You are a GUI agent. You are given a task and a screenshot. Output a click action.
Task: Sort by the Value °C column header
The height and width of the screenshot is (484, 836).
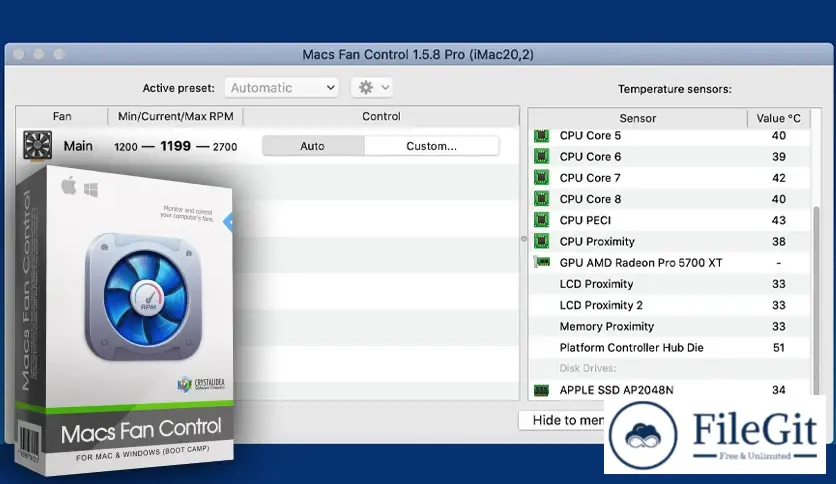pos(778,118)
